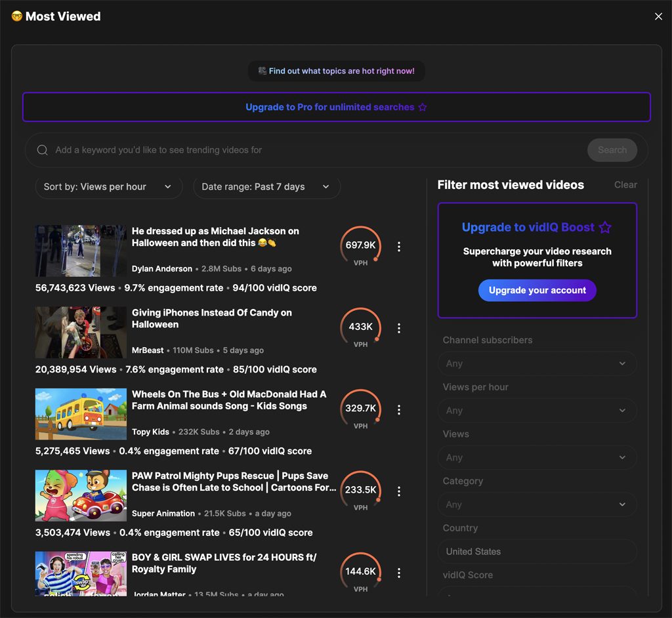Open options menu for PAW Patrol video
This screenshot has height=618, width=672.
coord(398,491)
